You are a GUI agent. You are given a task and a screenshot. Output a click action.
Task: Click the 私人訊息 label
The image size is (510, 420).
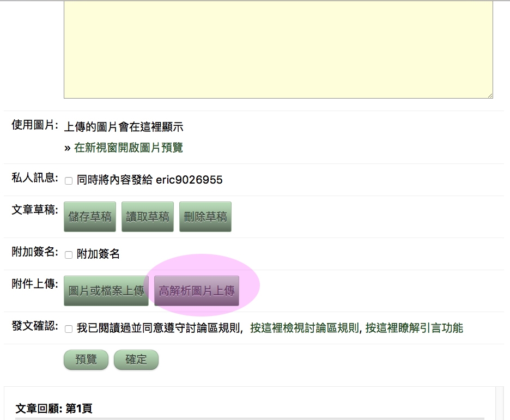tap(35, 178)
